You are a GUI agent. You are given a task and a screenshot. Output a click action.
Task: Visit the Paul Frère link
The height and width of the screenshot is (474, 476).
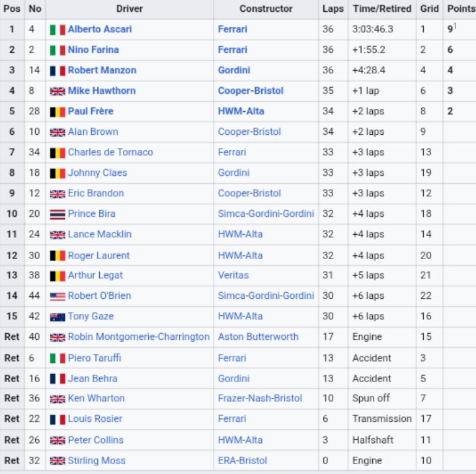91,111
